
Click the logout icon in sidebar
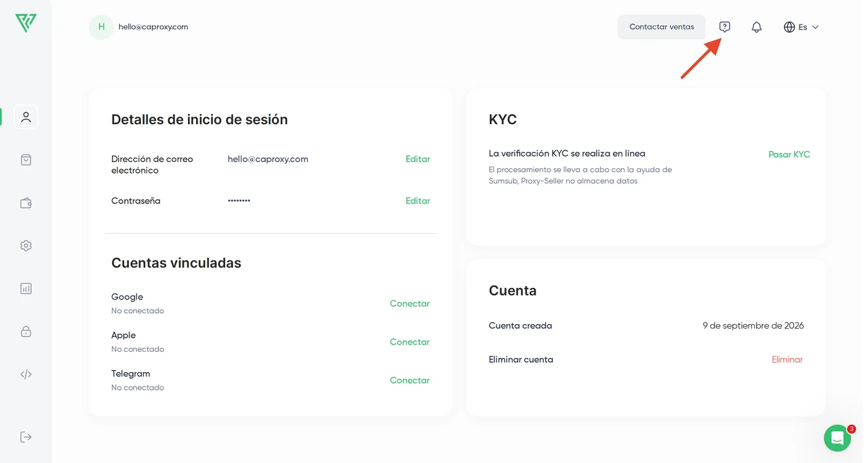click(x=26, y=437)
